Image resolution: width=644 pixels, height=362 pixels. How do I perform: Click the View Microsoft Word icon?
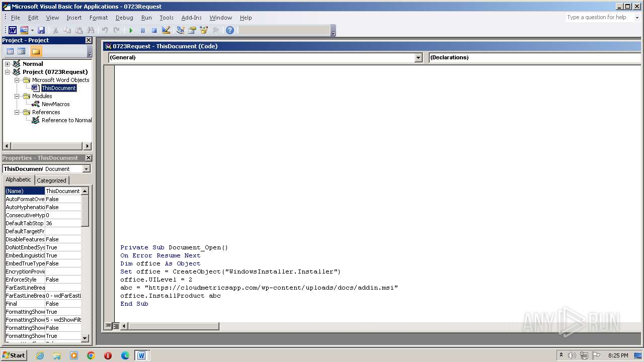coord(13,30)
